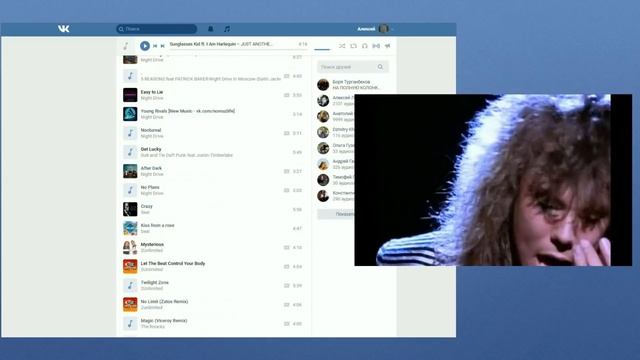Play the track Nocturnal
Viewport: 640px width, 360px height.
click(x=151, y=130)
